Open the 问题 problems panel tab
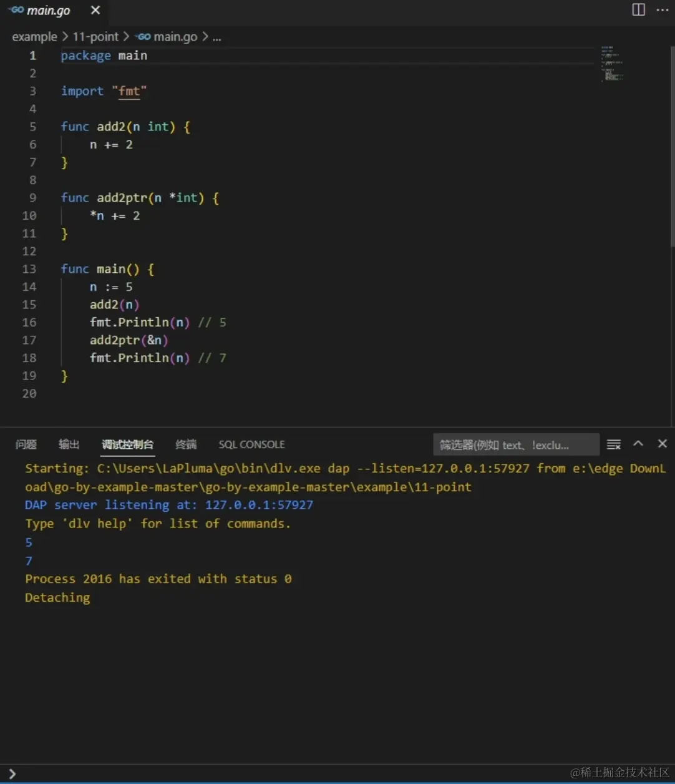Screen dimensions: 675x784 26,444
